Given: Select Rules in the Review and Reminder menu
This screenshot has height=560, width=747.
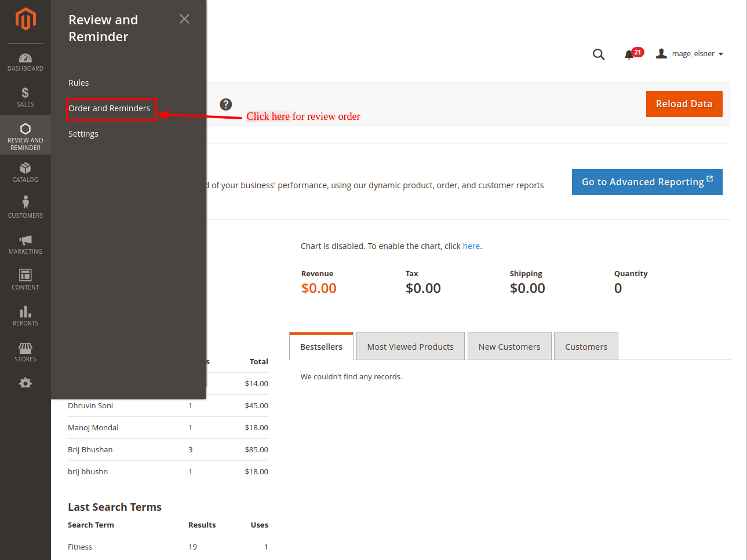Looking at the screenshot, I should click(79, 83).
